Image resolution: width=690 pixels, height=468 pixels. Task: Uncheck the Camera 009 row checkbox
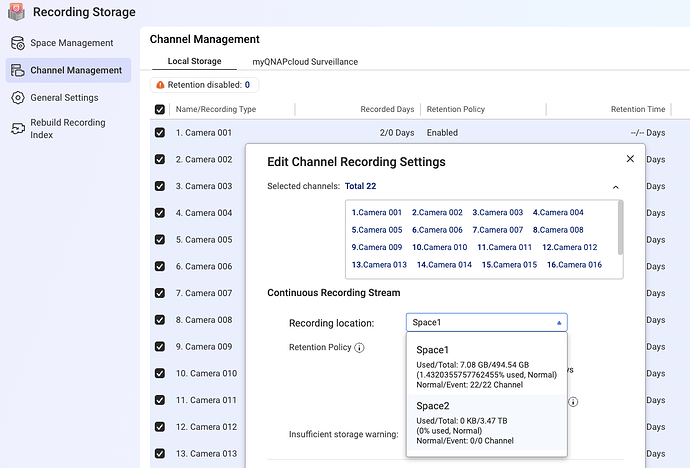pos(160,347)
